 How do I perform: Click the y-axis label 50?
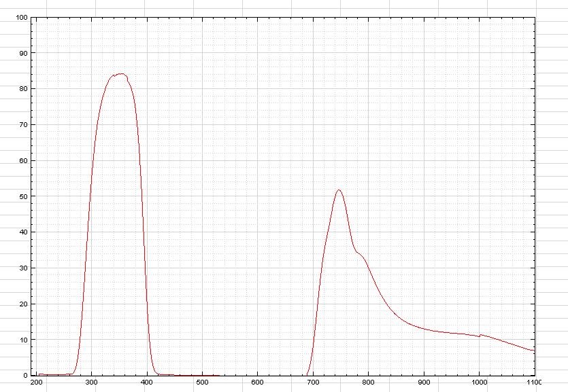pyautogui.click(x=23, y=196)
